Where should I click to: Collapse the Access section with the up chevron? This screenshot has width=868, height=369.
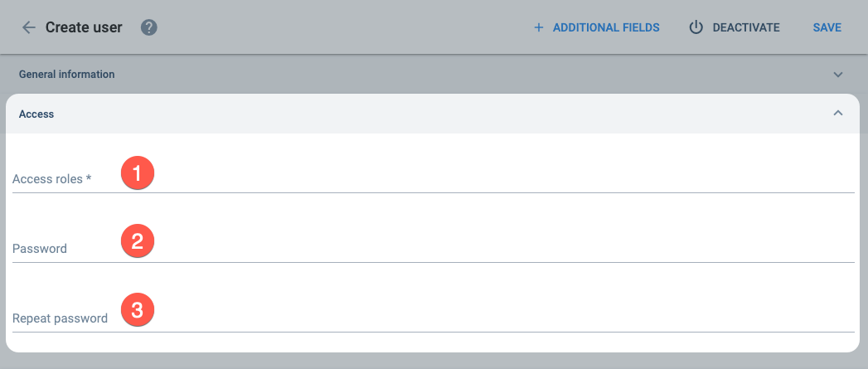[838, 113]
